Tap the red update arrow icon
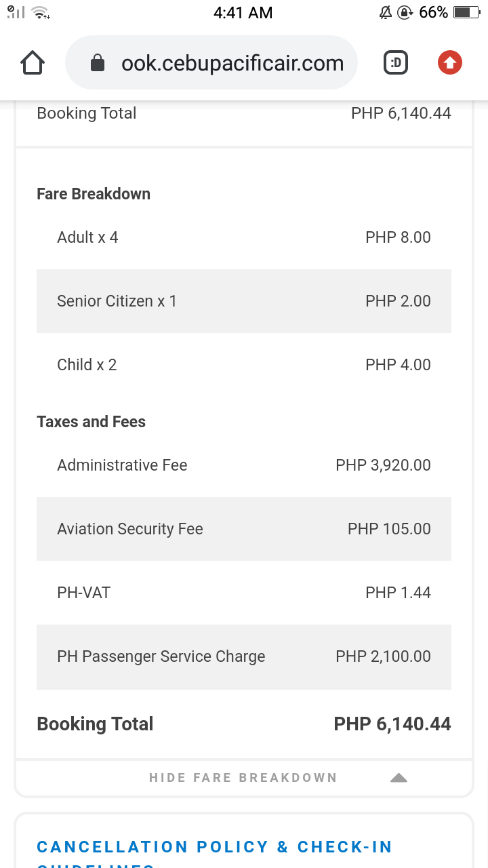 (x=450, y=63)
